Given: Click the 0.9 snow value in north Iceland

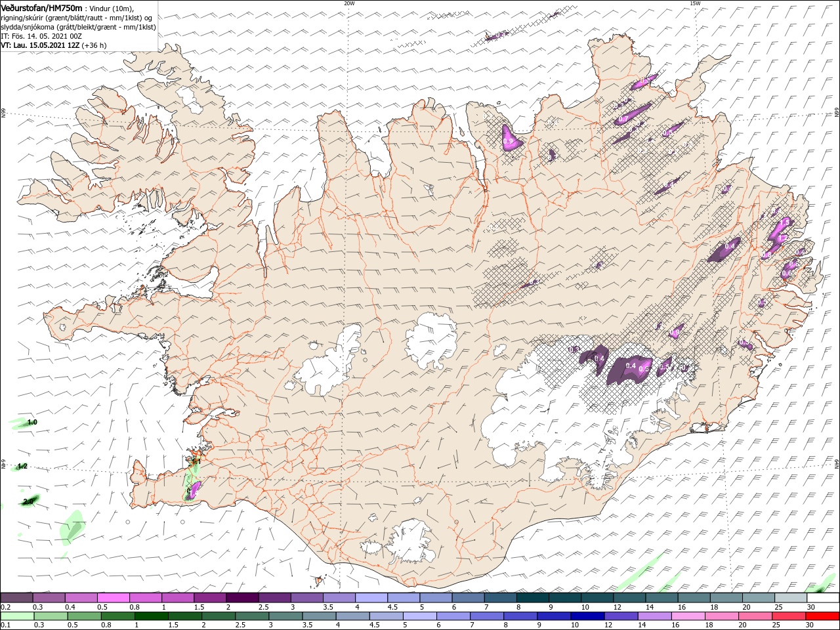Looking at the screenshot, I should [508, 141].
